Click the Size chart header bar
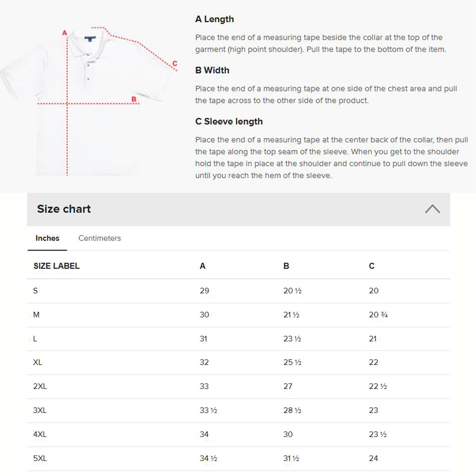The height and width of the screenshot is (476, 476). (238, 209)
